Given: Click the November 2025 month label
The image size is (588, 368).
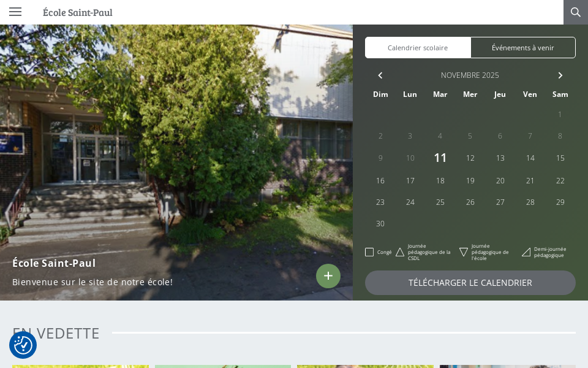Looking at the screenshot, I should coord(470,75).
